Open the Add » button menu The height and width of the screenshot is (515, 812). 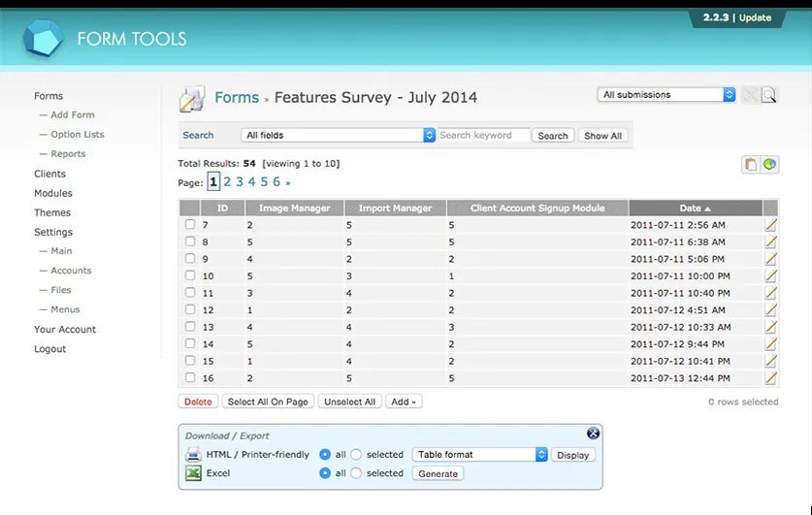click(404, 402)
